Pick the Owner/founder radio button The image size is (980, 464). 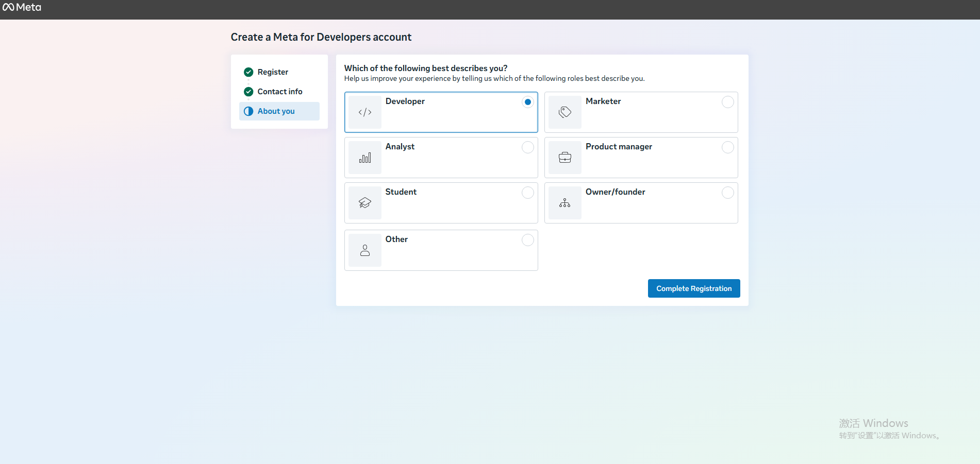click(x=727, y=193)
